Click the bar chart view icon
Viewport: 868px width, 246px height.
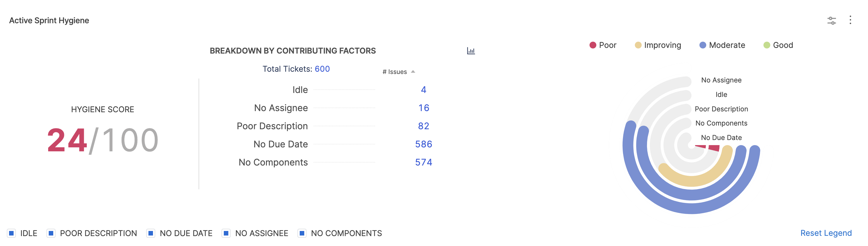click(x=471, y=51)
